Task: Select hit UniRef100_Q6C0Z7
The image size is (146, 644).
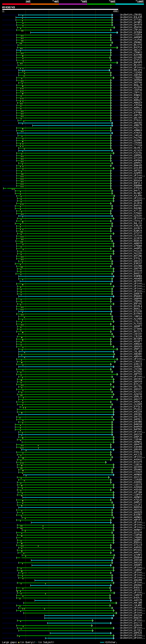Action: point(131,50)
